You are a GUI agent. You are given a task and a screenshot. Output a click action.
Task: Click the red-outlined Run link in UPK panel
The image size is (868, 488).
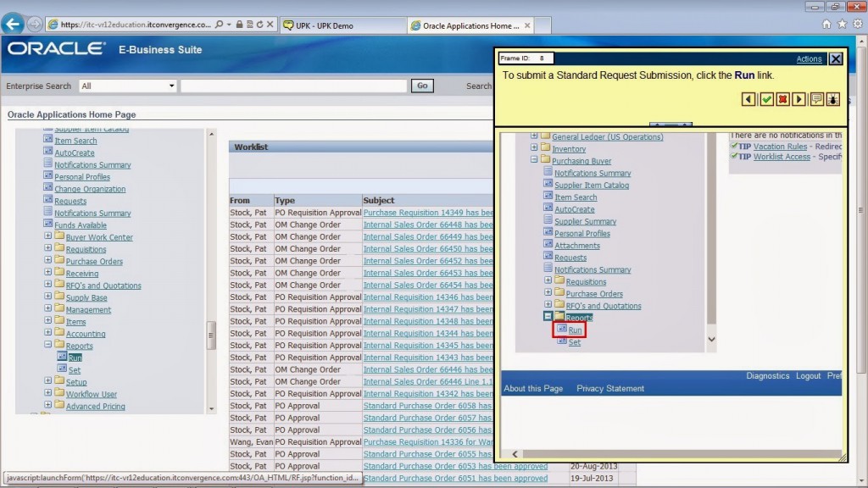pyautogui.click(x=576, y=330)
